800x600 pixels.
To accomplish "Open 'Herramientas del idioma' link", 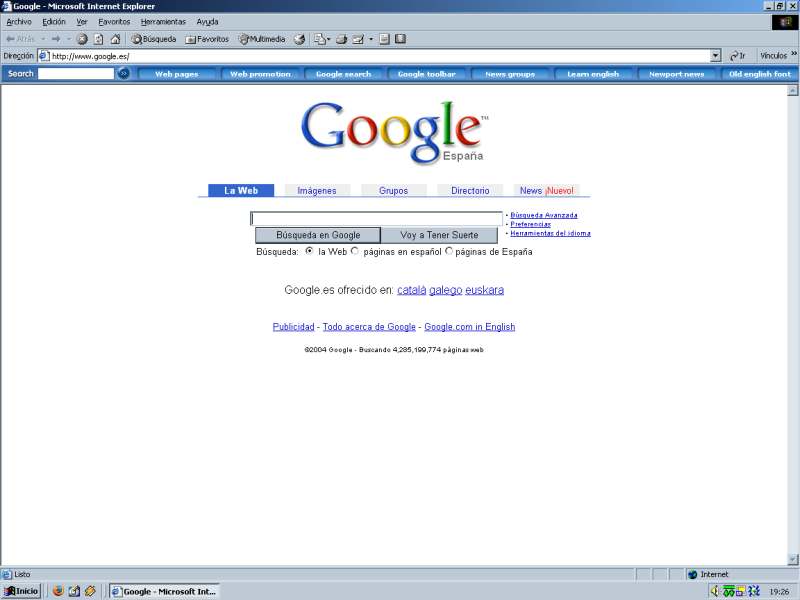I will pyautogui.click(x=551, y=233).
